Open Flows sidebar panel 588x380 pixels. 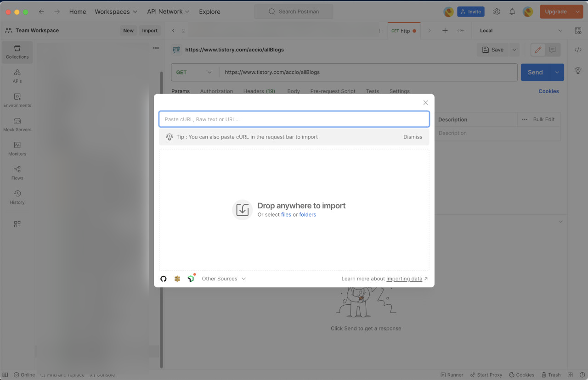click(17, 173)
